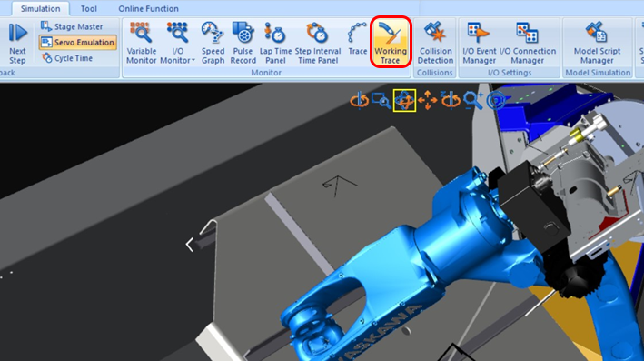Switch to the Online Function tab
Screen dimensions: 644x361
click(x=148, y=8)
